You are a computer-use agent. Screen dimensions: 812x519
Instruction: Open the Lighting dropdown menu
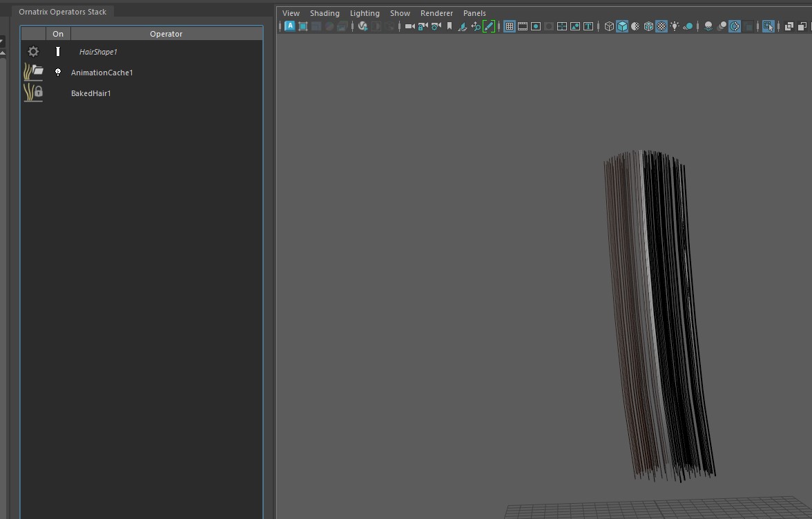[365, 13]
